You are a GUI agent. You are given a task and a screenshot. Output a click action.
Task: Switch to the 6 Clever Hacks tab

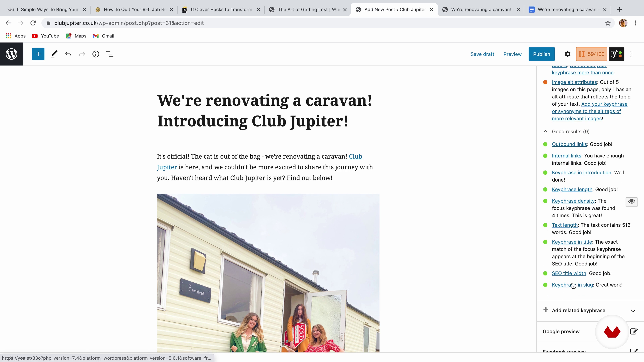click(221, 10)
